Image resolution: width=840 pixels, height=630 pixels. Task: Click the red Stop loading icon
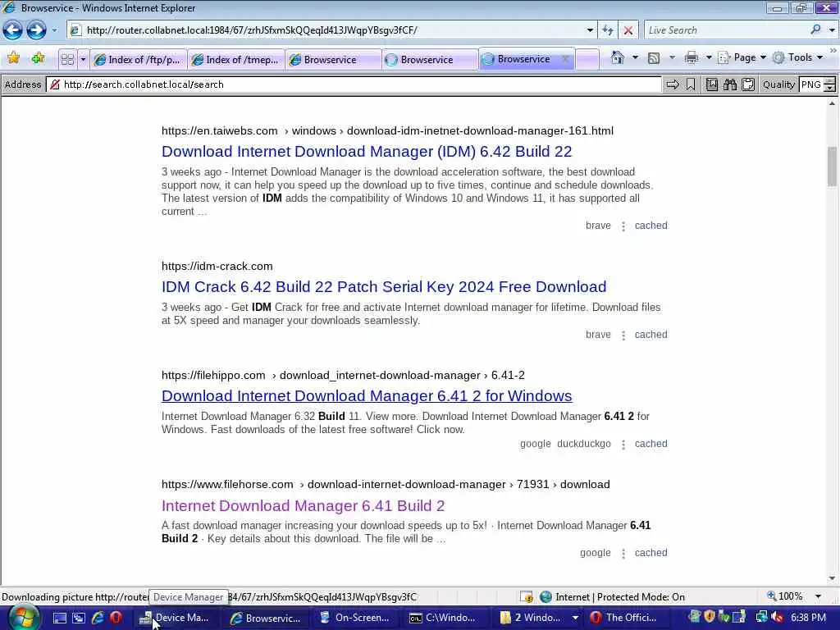(628, 30)
